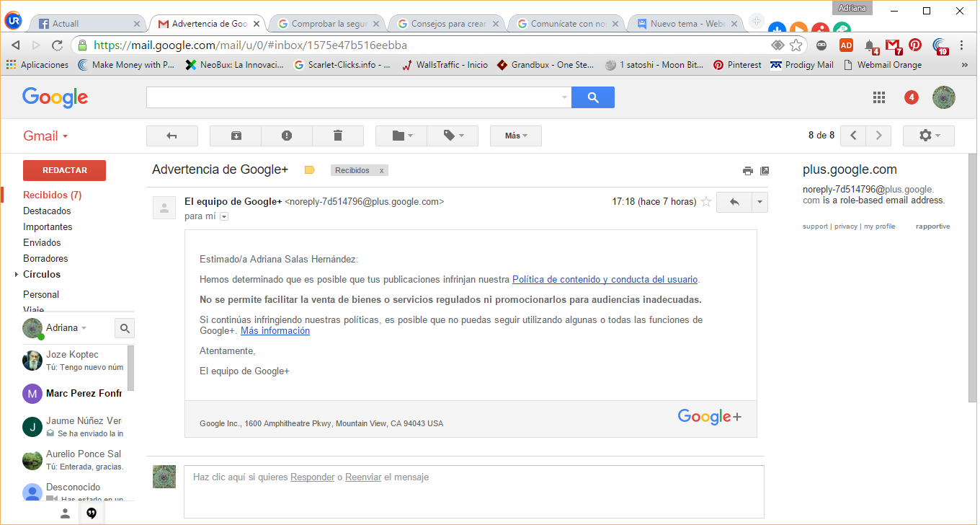This screenshot has height=525, width=980.
Task: Open chat with Jaume Núñez Ver
Action: [x=72, y=427]
